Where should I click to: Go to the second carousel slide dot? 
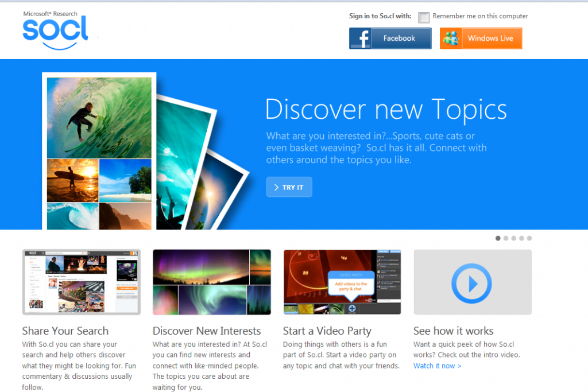pyautogui.click(x=506, y=238)
